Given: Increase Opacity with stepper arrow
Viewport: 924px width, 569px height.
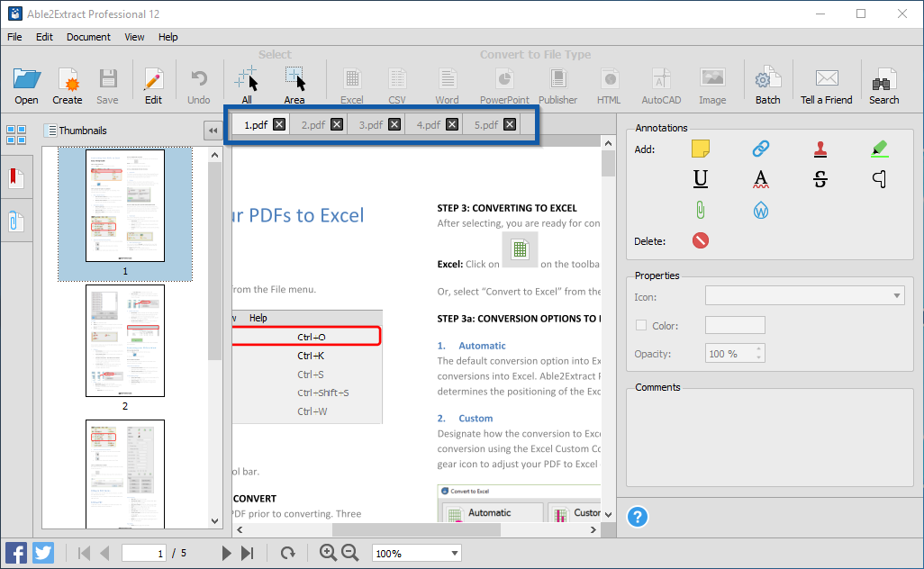Looking at the screenshot, I should tap(758, 348).
